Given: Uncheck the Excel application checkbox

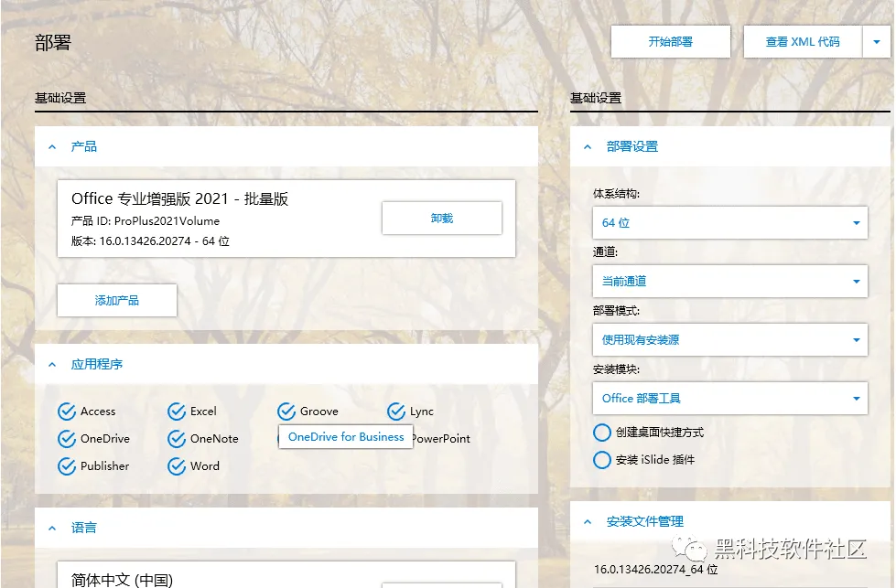Looking at the screenshot, I should point(177,411).
